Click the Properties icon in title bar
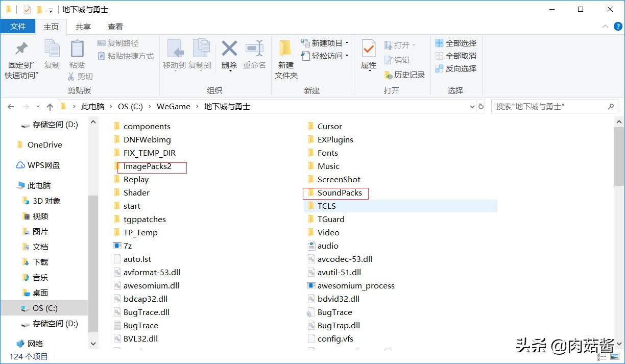625x364 pixels. click(27, 10)
